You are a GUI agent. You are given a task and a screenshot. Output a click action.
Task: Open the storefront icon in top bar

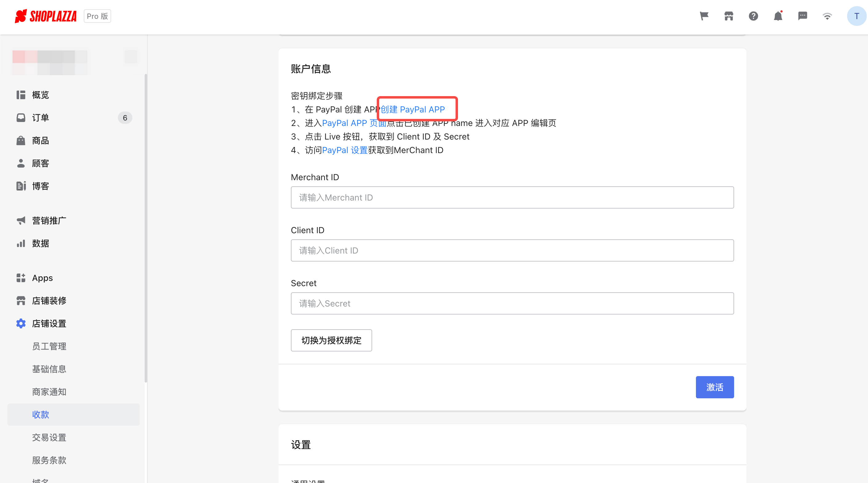(x=729, y=16)
